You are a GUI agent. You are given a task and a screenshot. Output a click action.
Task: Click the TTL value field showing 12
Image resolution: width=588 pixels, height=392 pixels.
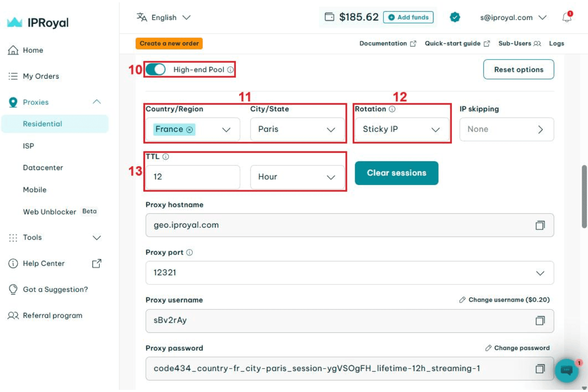pos(193,177)
